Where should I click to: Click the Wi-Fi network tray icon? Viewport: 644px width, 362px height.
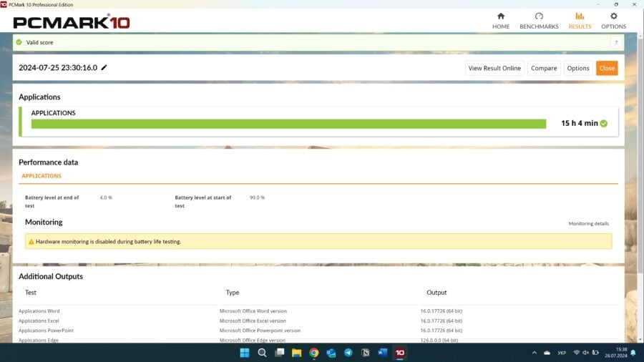click(577, 353)
